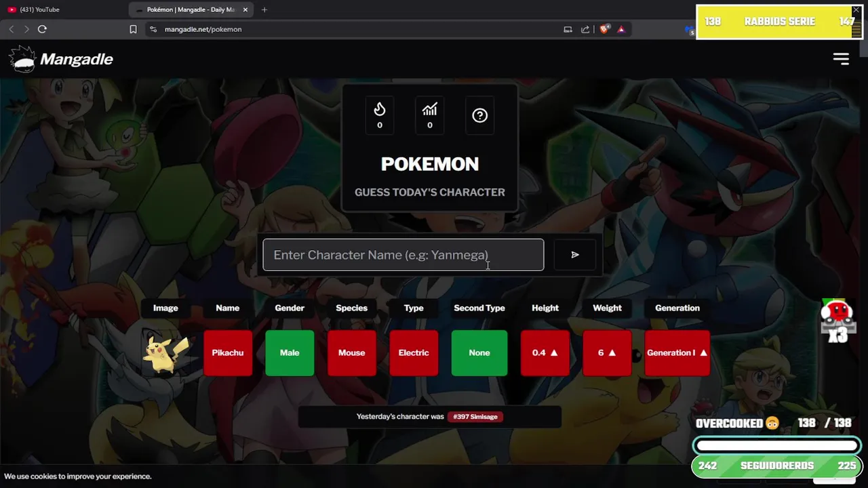Viewport: 868px width, 488px height.
Task: Focus the Enter Character Name field
Action: 403,255
